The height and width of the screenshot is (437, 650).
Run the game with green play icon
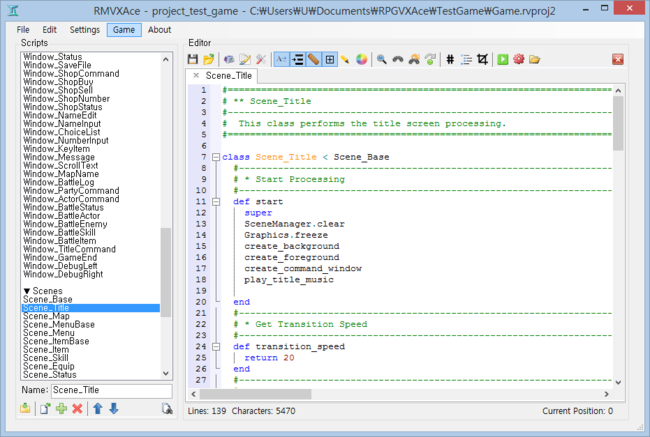pos(503,59)
